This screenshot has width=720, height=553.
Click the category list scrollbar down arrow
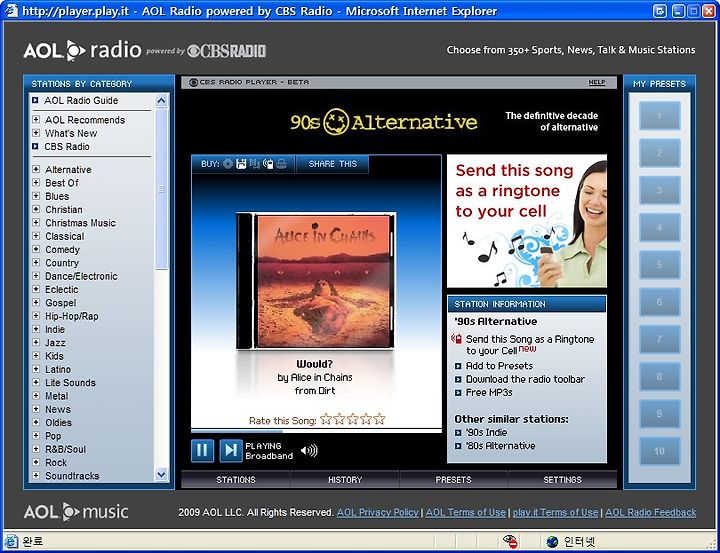coord(161,474)
